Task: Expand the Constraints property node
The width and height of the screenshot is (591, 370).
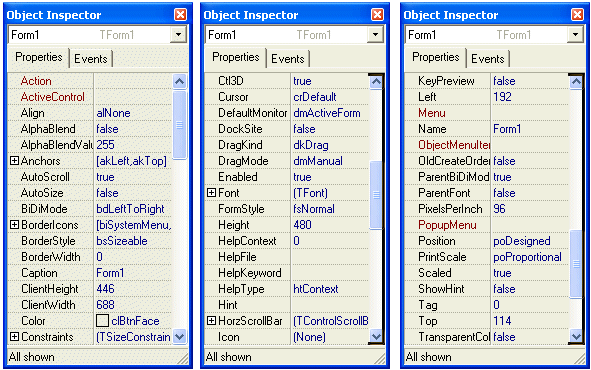Action: tap(14, 336)
